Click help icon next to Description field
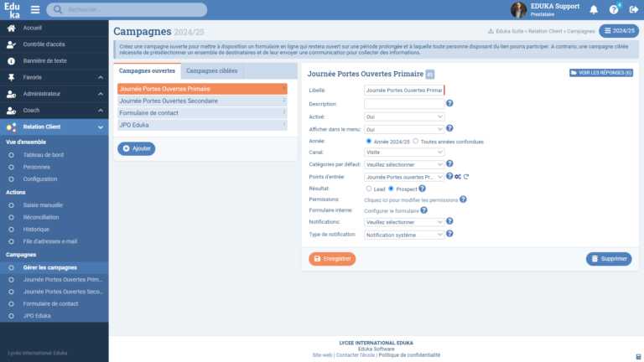The image size is (644, 362). tap(449, 104)
